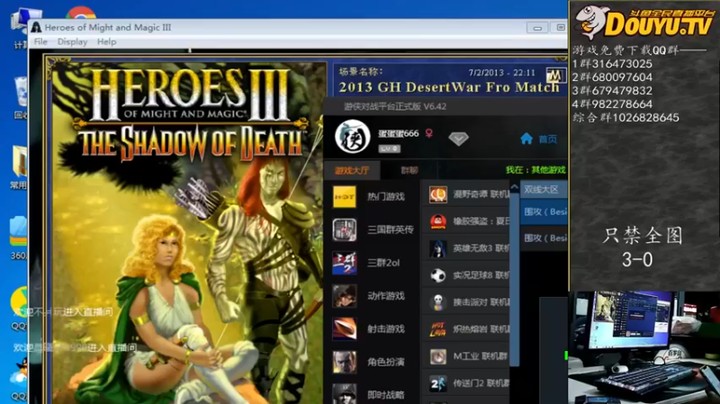Click the LV level badge under username
Image resolution: width=720 pixels, height=404 pixels.
[x=389, y=149]
